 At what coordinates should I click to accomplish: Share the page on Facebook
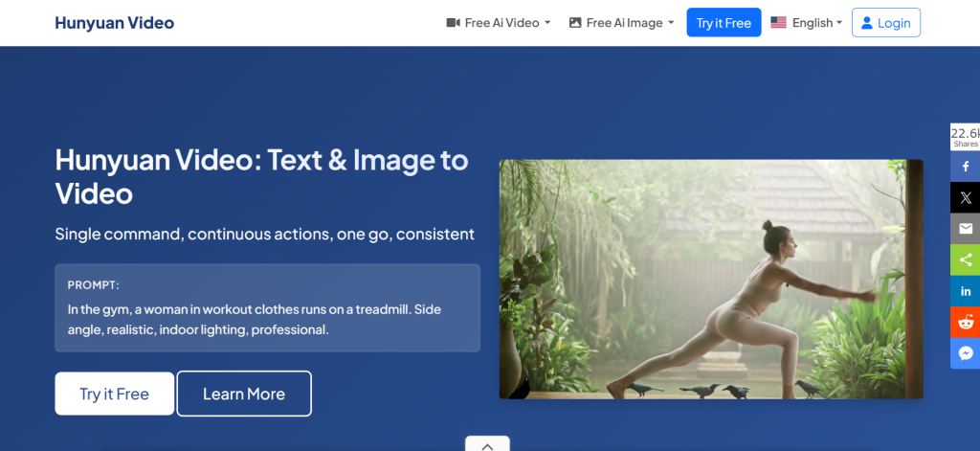965,167
